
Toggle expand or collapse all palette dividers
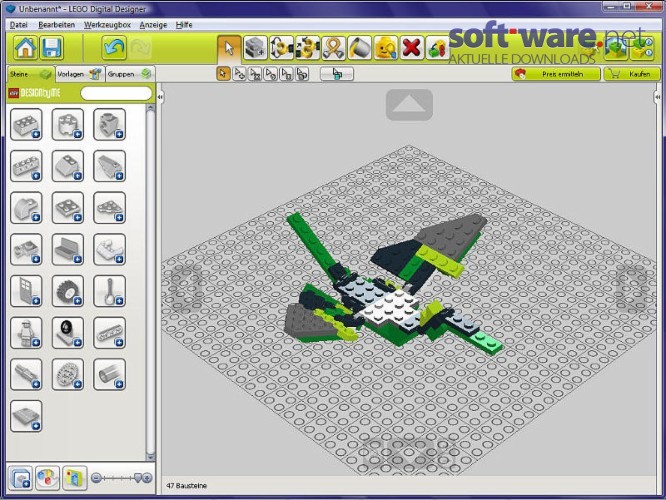point(20,478)
